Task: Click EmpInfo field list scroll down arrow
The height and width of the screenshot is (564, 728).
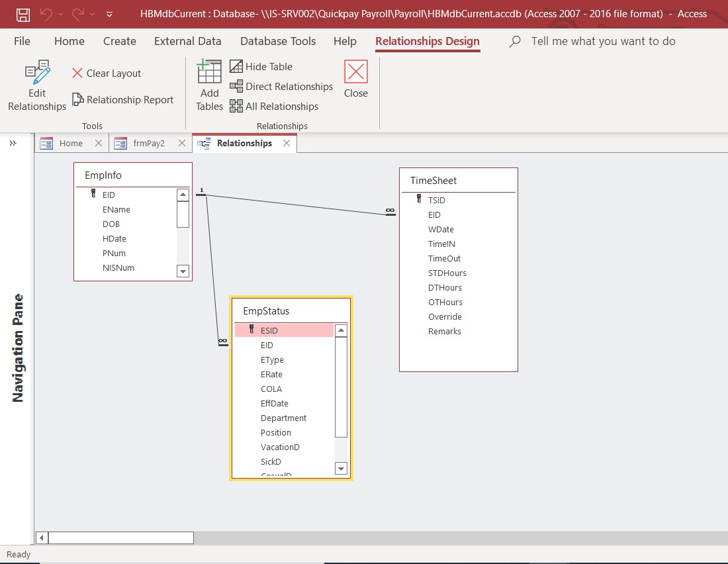Action: point(183,271)
